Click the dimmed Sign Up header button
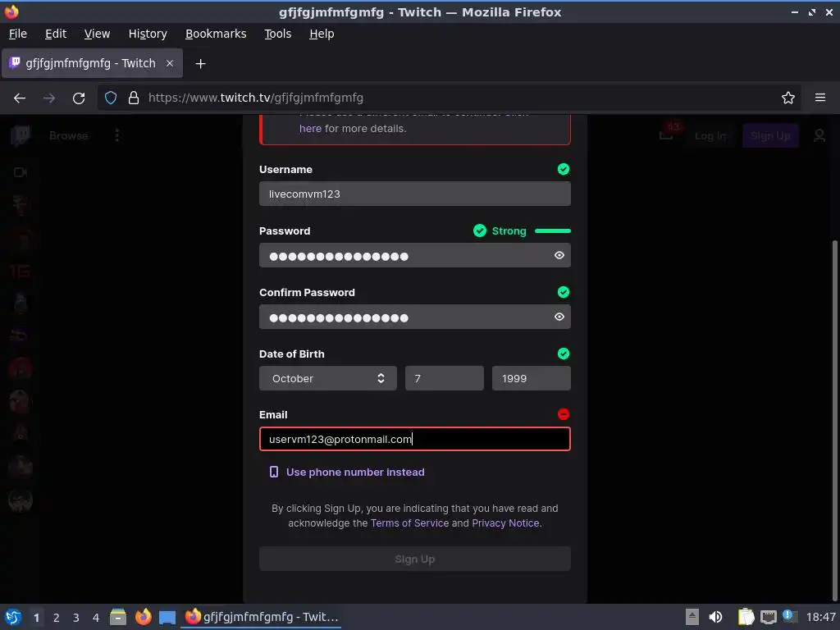Image resolution: width=840 pixels, height=630 pixels. coord(770,136)
